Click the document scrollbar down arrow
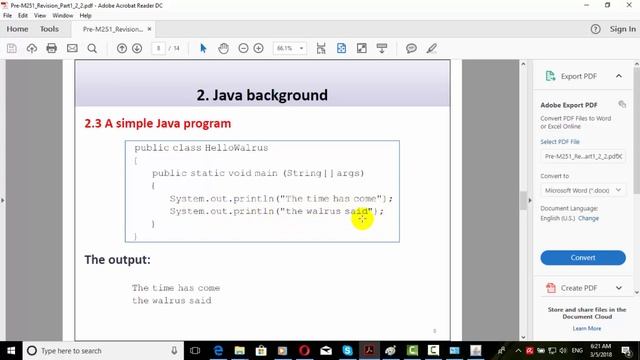 click(523, 337)
